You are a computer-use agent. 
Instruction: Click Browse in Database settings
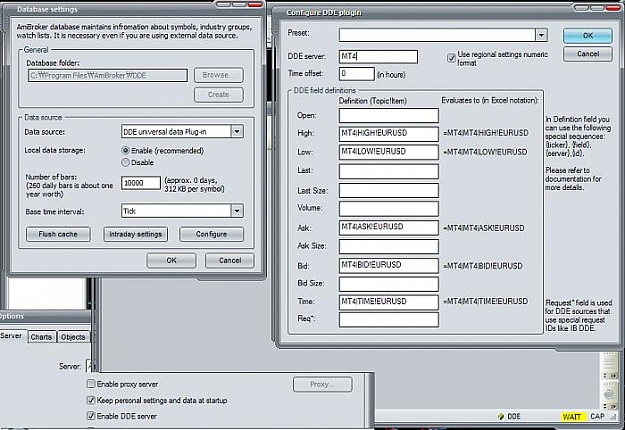[x=218, y=75]
